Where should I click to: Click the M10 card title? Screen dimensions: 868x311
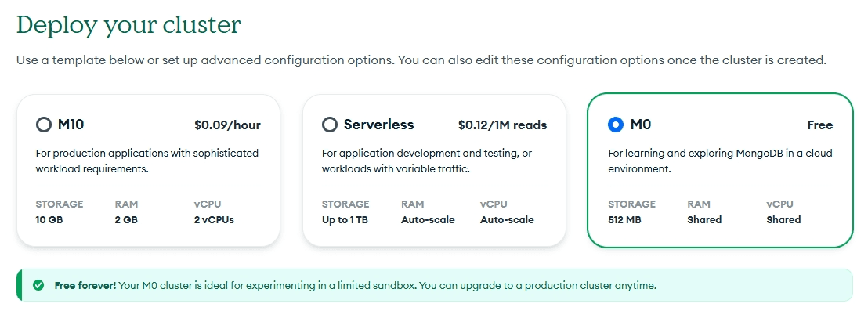[x=71, y=125]
